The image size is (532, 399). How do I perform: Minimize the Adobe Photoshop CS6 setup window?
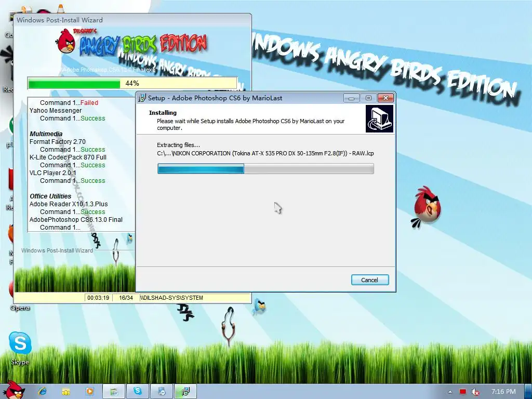pos(352,98)
